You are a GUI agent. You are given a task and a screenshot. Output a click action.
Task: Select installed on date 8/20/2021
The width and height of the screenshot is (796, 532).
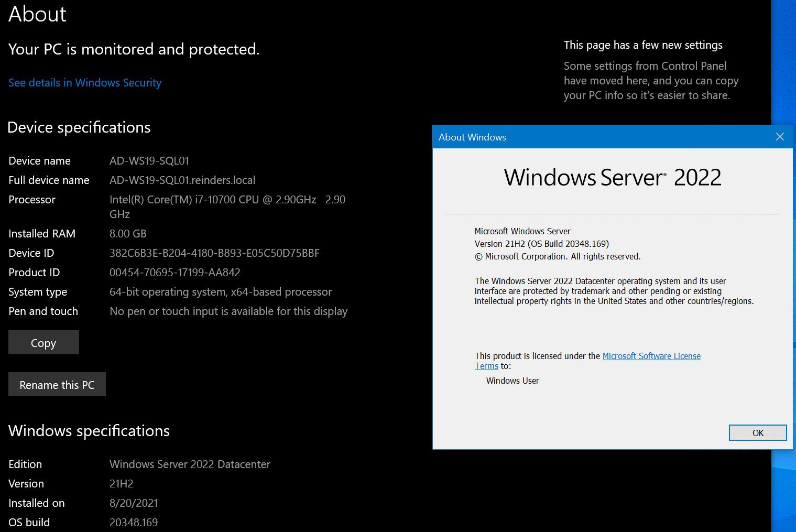point(134,503)
